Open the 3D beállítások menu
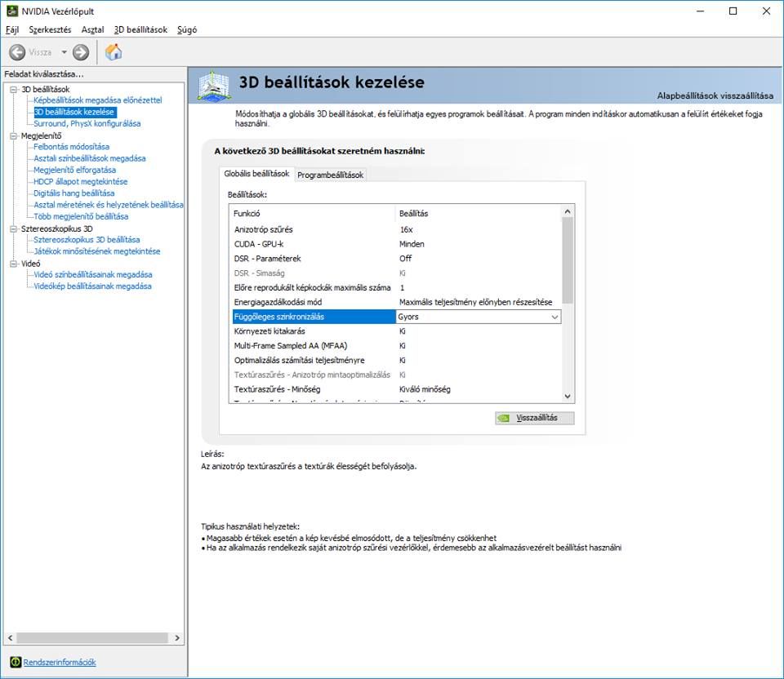The image size is (784, 679). pos(140,29)
